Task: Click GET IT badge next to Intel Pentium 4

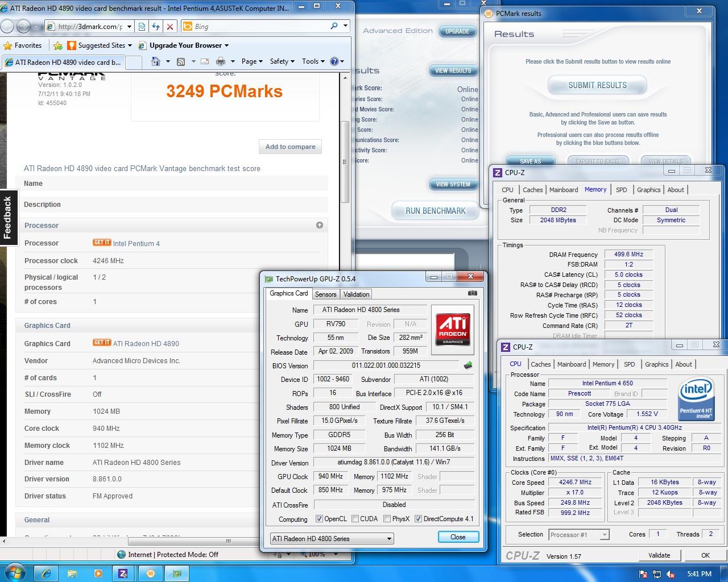Action: tap(102, 243)
